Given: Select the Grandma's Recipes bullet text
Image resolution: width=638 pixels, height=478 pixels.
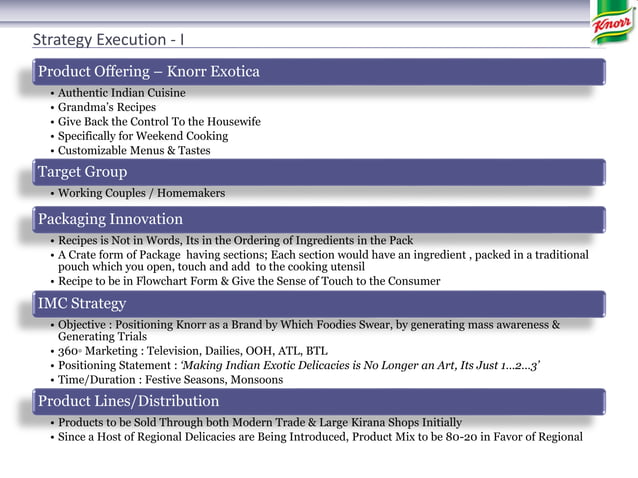Looking at the screenshot, I should pos(107,107).
